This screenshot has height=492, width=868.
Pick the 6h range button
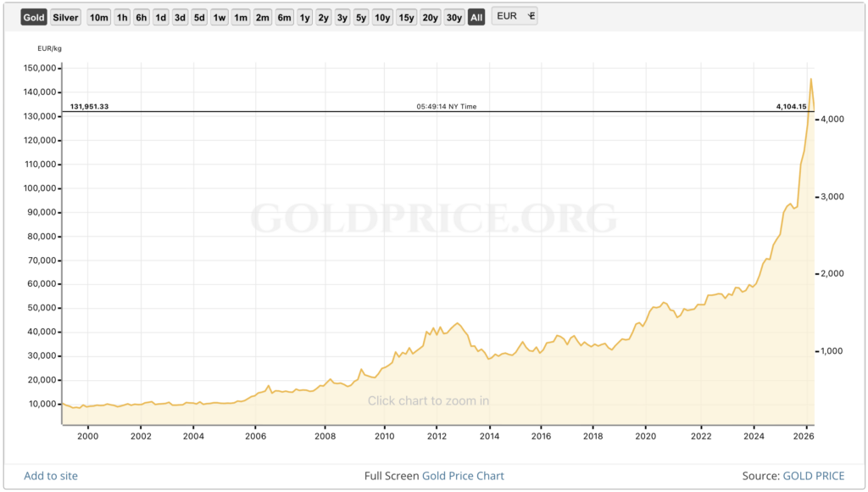[142, 17]
